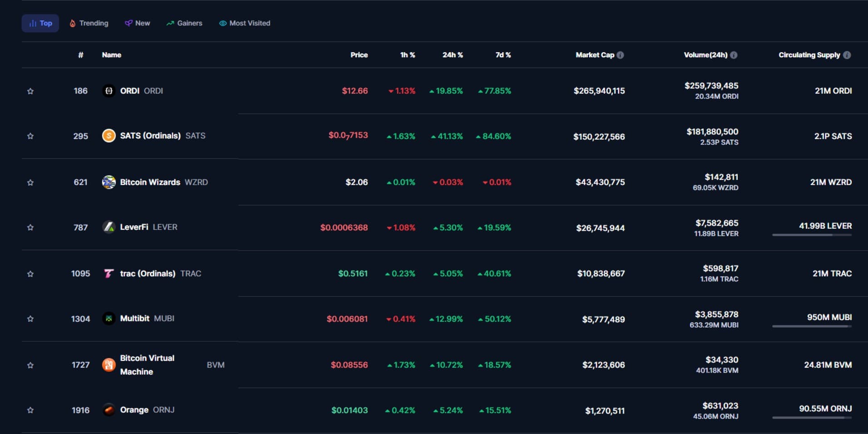This screenshot has height=434, width=868.
Task: Show Market Cap info tooltip icon
Action: click(x=621, y=55)
